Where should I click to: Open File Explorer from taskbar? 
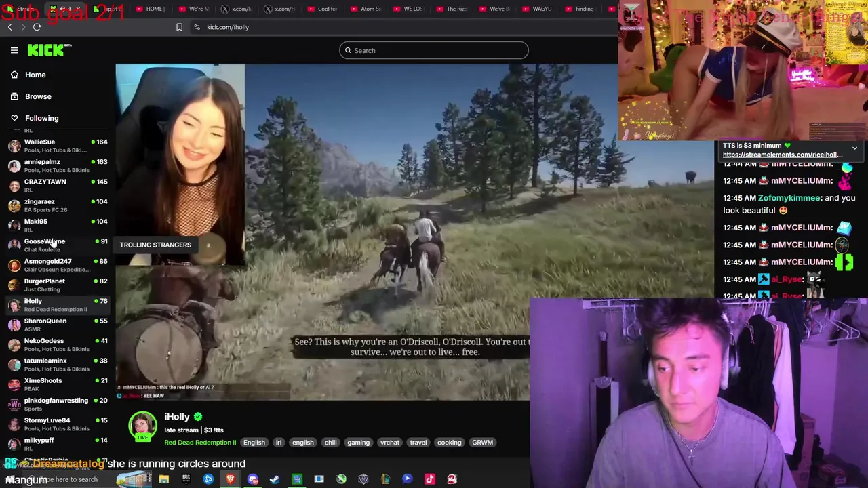(163, 479)
